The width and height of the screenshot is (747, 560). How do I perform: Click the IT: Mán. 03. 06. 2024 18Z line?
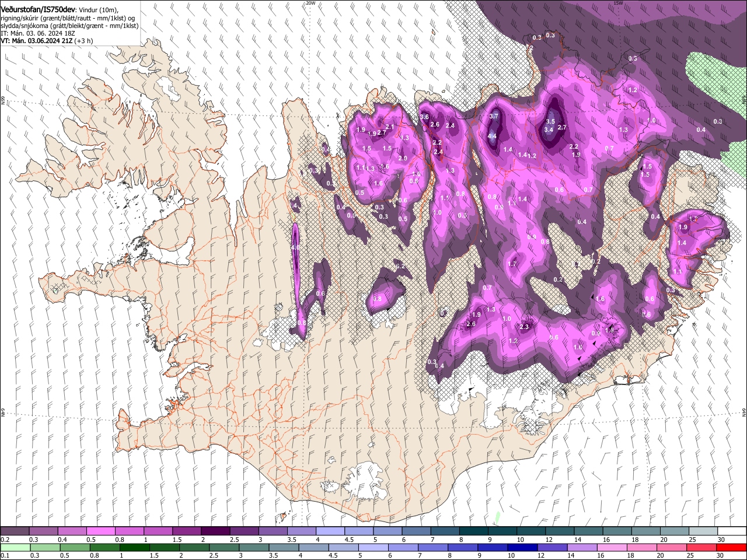[38, 33]
